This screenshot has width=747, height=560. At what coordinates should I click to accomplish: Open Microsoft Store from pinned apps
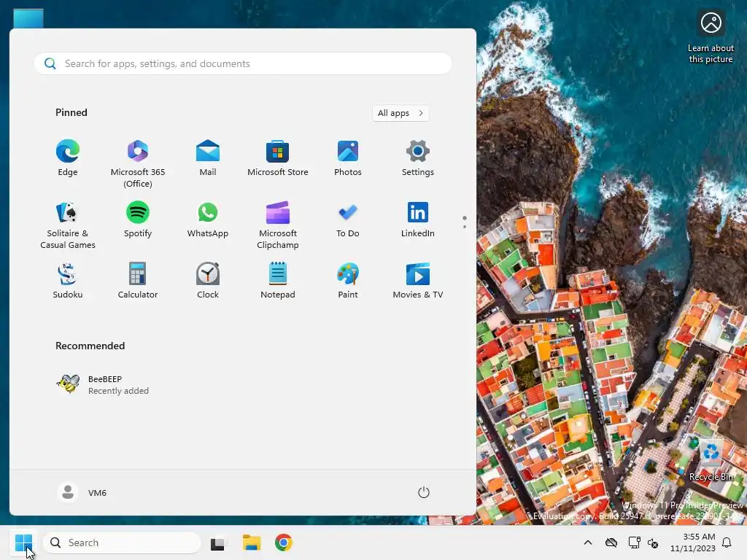click(278, 158)
